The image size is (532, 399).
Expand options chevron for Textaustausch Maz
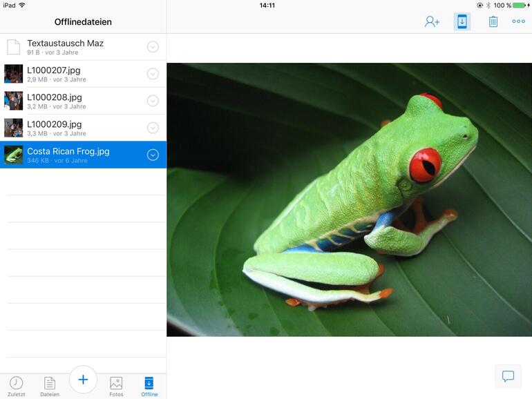point(153,47)
